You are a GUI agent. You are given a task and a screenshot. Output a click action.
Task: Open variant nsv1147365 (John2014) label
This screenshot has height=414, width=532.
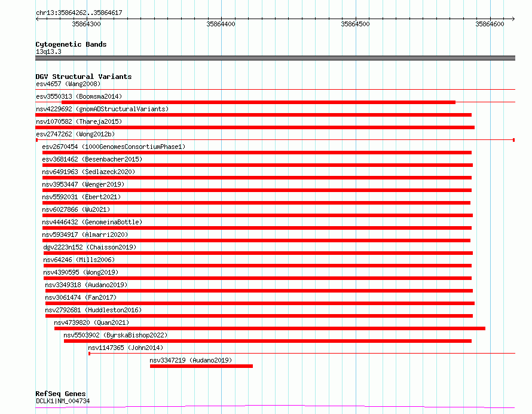coord(126,348)
